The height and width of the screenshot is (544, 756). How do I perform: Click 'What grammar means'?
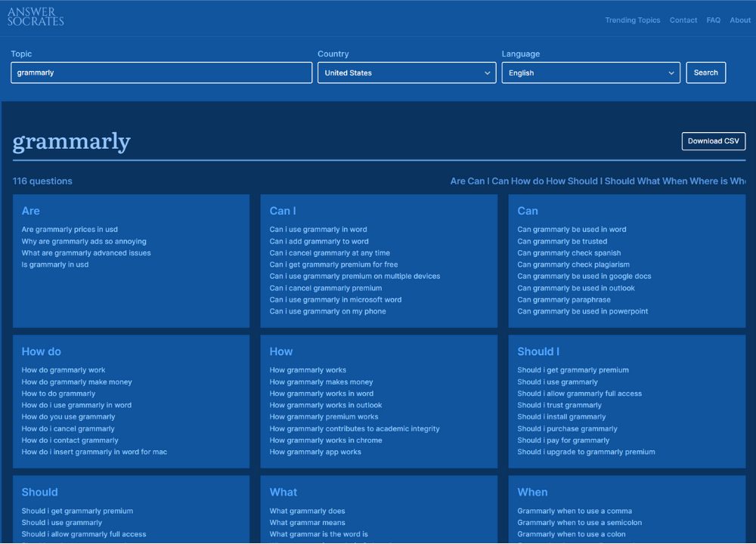click(x=307, y=523)
